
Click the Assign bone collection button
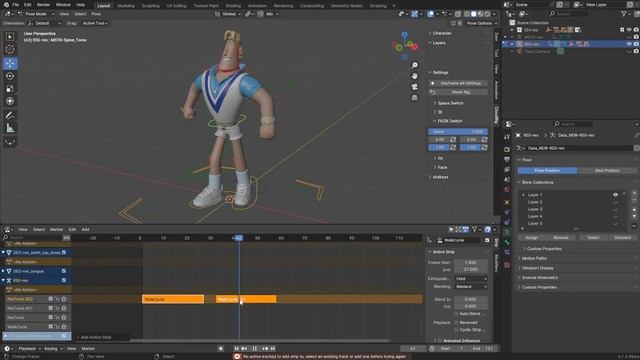(531, 238)
